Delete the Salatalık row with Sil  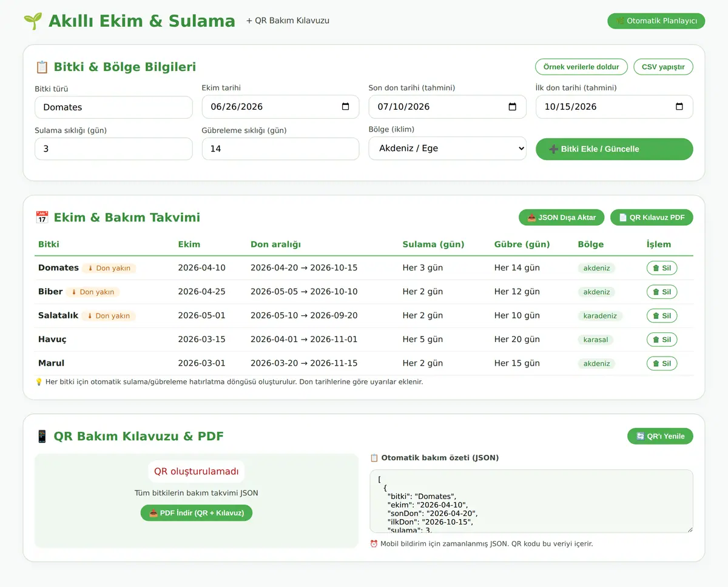click(662, 315)
